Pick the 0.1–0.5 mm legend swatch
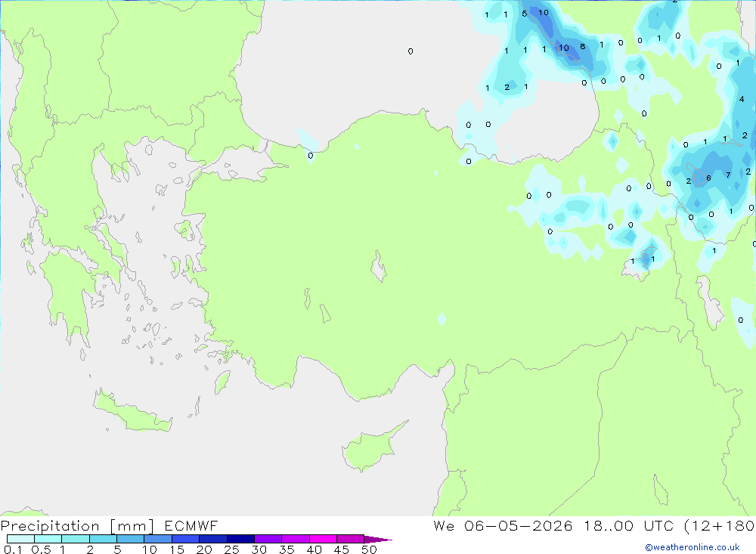Viewport: 756px width, 554px height. 20,539
